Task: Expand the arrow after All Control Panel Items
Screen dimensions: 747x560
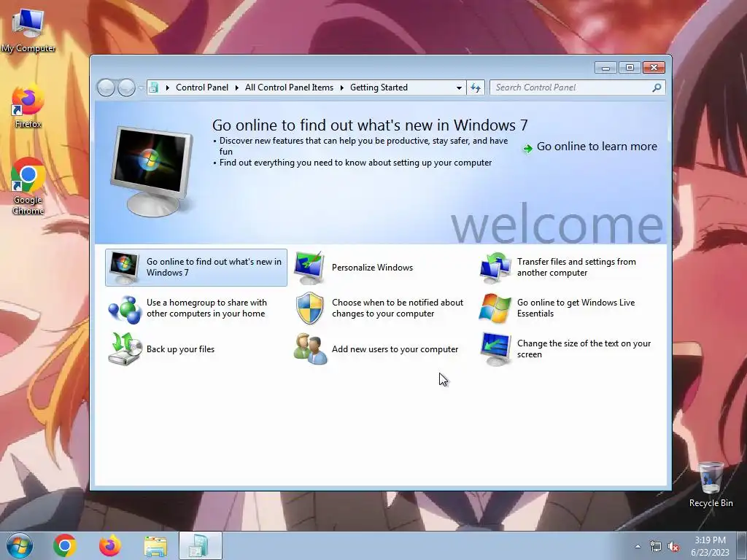Action: click(342, 87)
